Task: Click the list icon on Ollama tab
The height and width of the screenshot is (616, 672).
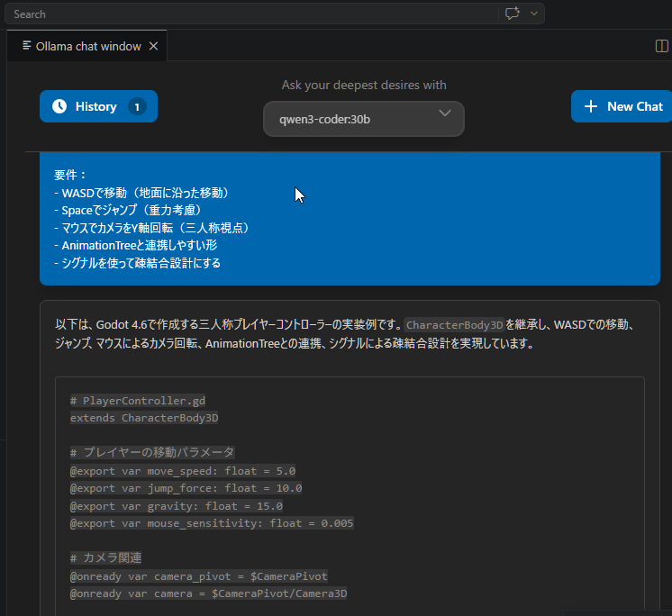Action: point(26,45)
